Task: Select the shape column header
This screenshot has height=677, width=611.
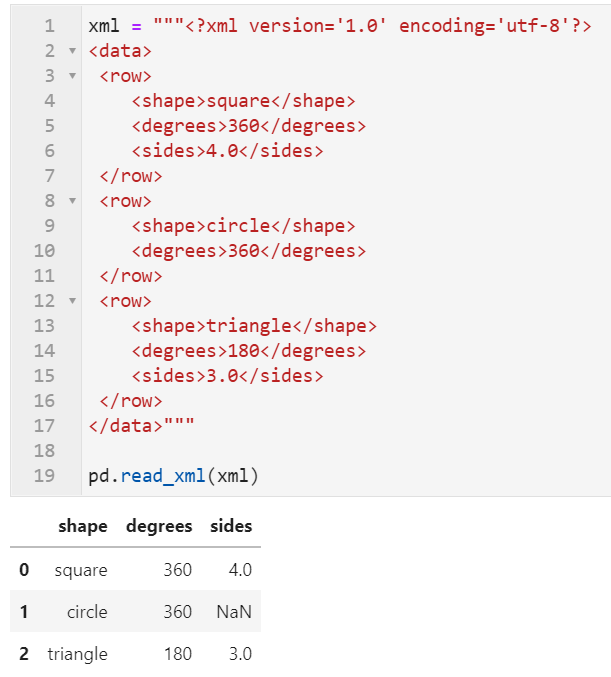Action: click(83, 526)
